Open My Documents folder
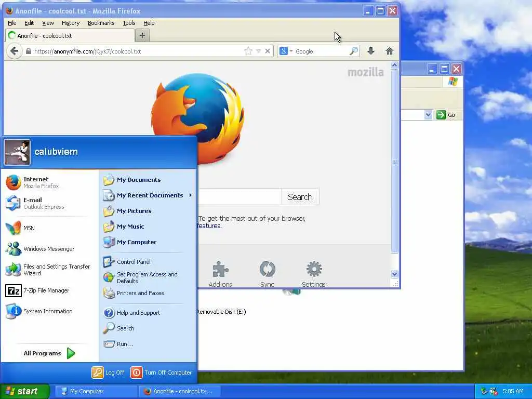 (148, 180)
